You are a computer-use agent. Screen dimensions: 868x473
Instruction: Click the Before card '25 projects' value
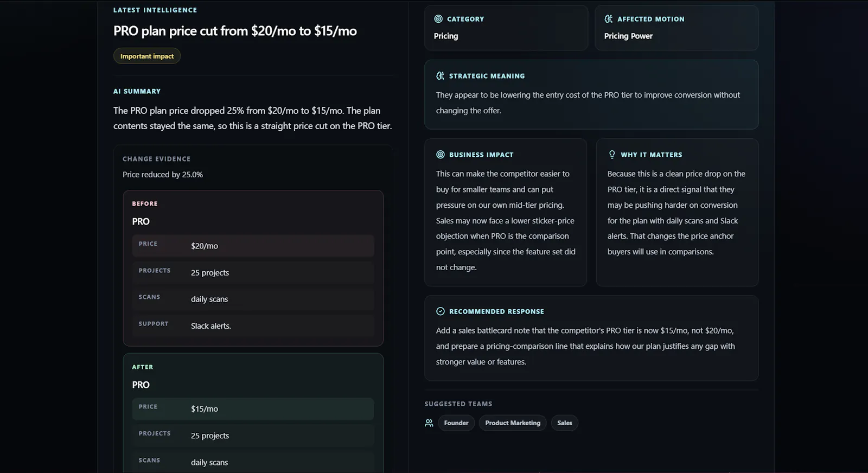click(x=210, y=273)
